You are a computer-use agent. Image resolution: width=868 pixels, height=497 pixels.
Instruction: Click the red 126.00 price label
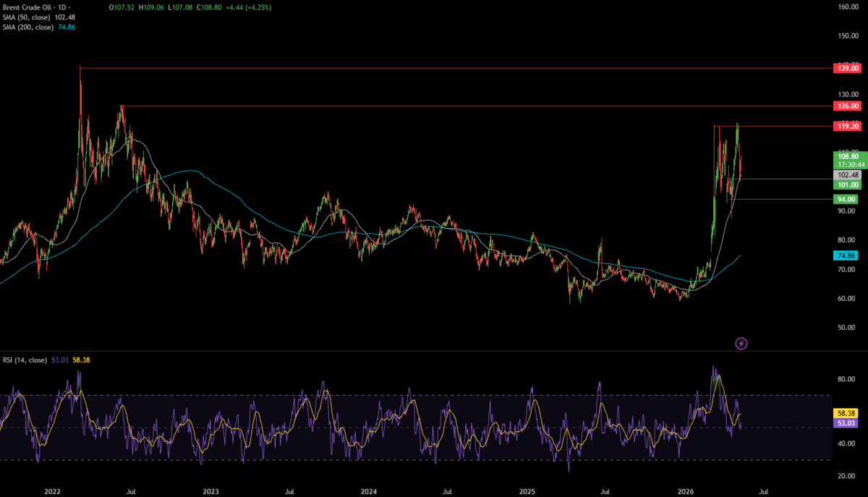847,106
